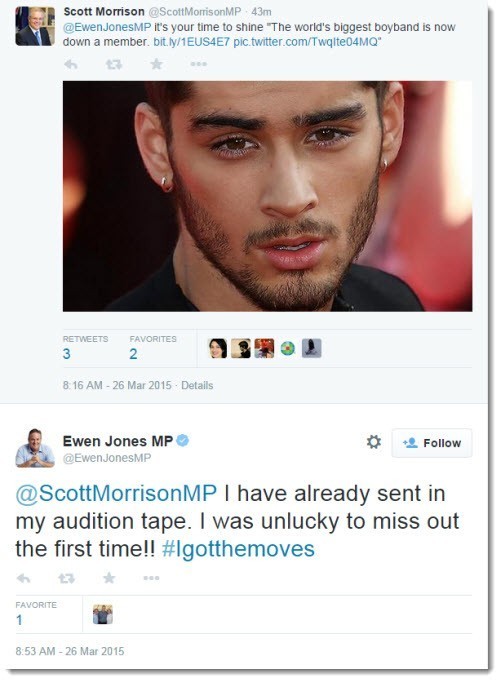This screenshot has height=681, width=500.
Task: Open the bit.ly/1EUS4E7 link
Action: point(191,42)
